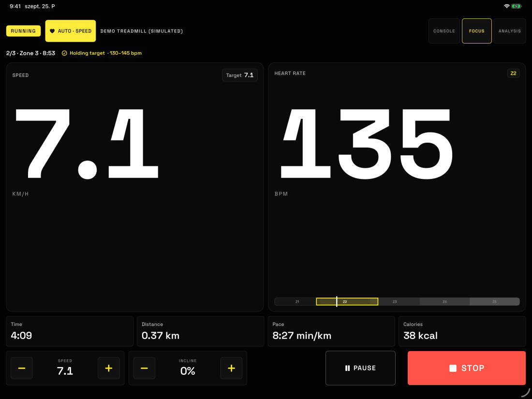Tap the 'szept. 25. P' date in status bar
This screenshot has height=399, width=532.
[x=40, y=6]
